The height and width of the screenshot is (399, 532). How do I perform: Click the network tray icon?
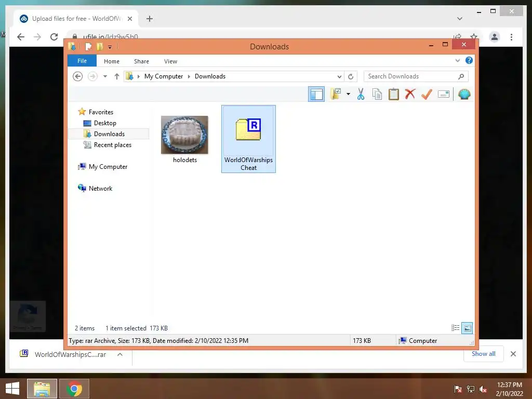(471, 389)
